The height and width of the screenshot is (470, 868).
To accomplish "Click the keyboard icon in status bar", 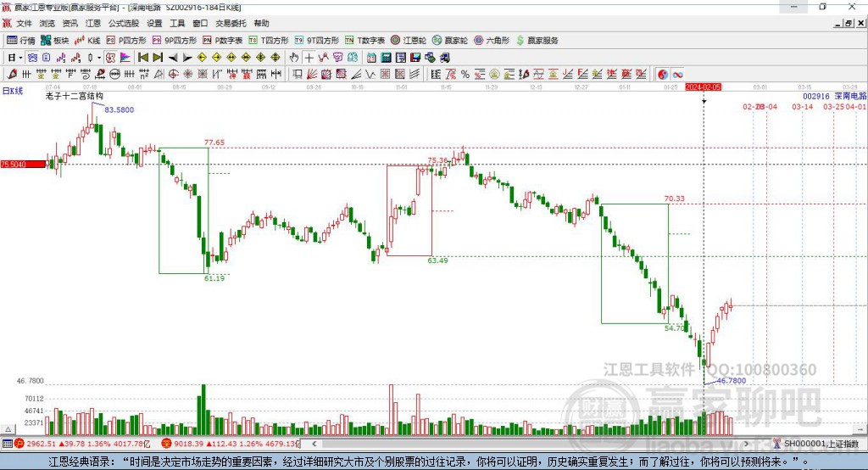I will pyautogui.click(x=7, y=444).
